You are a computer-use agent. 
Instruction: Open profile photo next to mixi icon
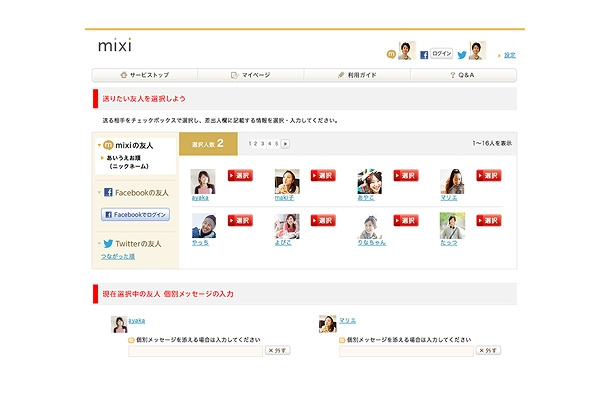407,51
